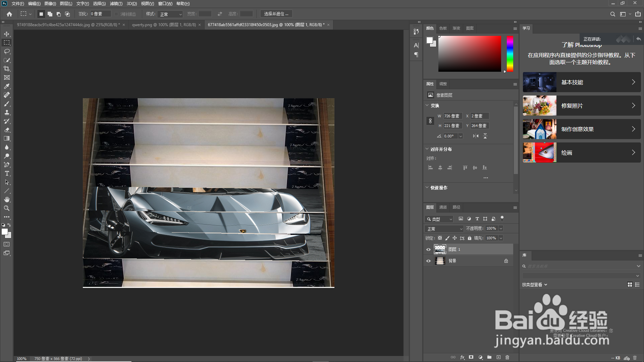This screenshot has height=362, width=644.
Task: Select the Hand tool
Action: click(7, 199)
